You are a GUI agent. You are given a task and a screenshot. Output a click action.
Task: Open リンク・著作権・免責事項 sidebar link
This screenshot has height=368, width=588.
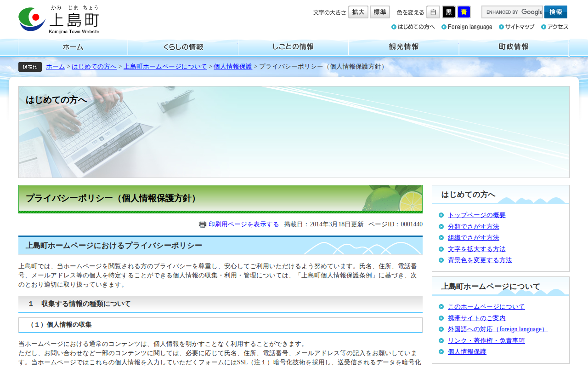point(486,340)
